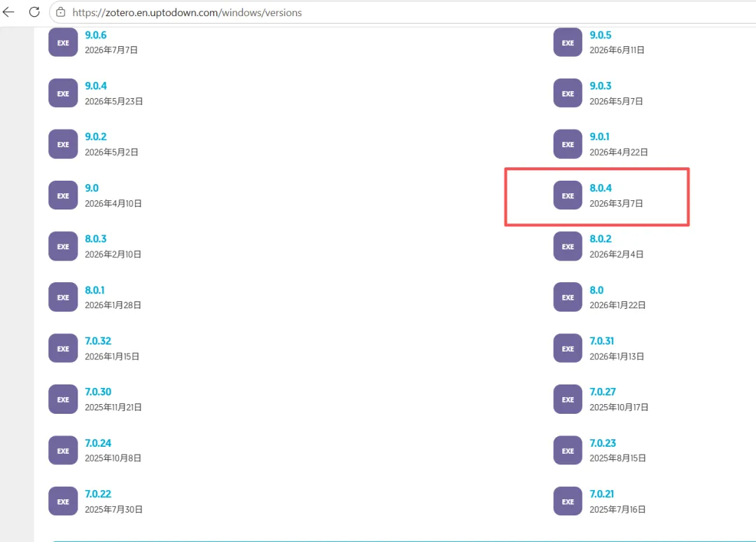This screenshot has width=756, height=542.
Task: Open version 8.0.4 download link
Action: coord(601,188)
